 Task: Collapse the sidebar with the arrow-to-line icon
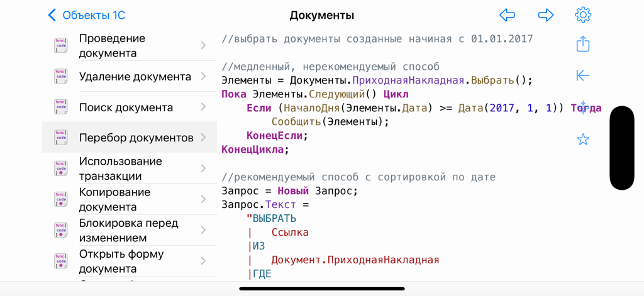coord(583,75)
